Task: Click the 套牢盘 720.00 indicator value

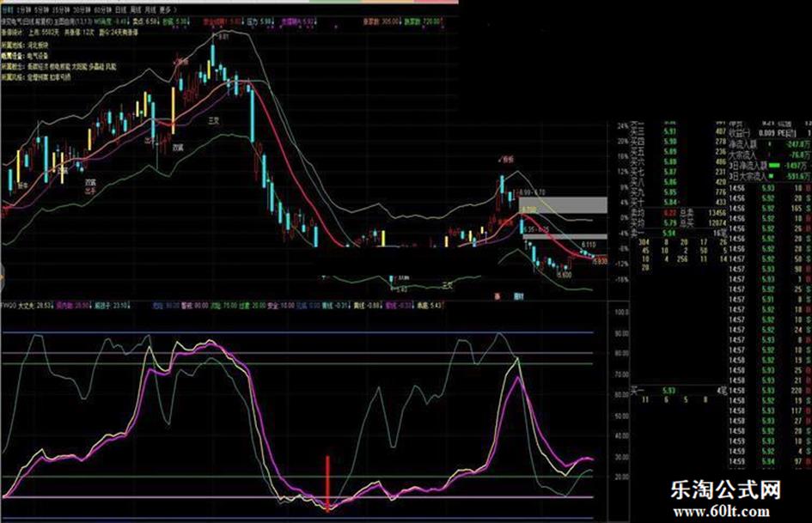Action: [423, 21]
